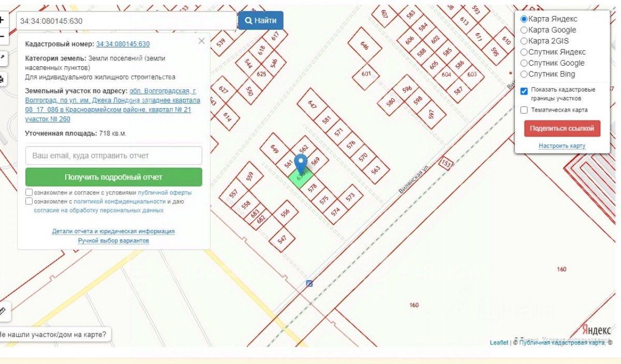Select Карта 2GIS radio option
The height and width of the screenshot is (364, 621).
click(x=524, y=41)
